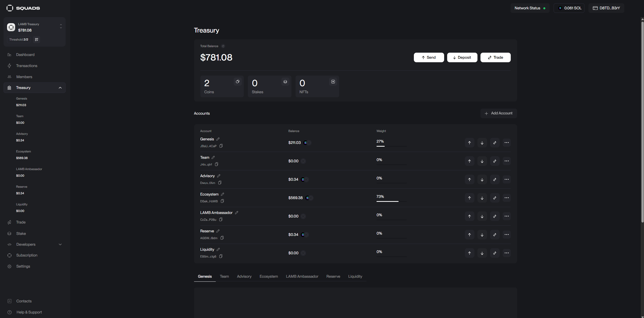Click the main Send button
The image size is (644, 318).
tap(429, 57)
